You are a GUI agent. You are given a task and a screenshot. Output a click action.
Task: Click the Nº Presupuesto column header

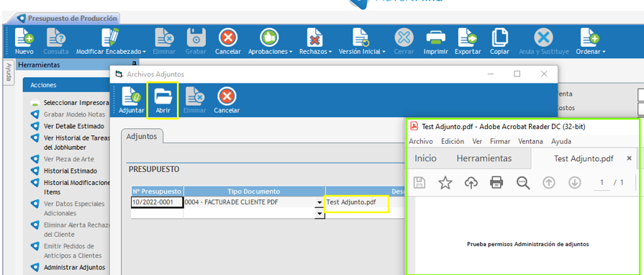click(x=157, y=191)
